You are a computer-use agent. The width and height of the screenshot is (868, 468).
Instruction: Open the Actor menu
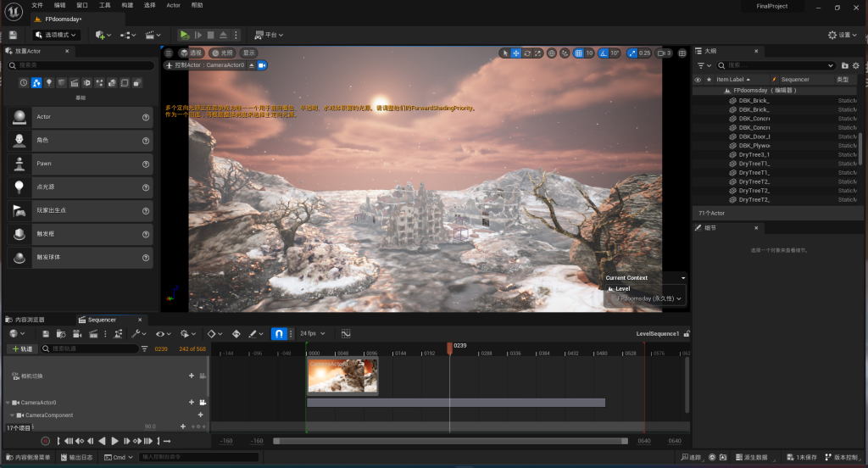point(173,5)
